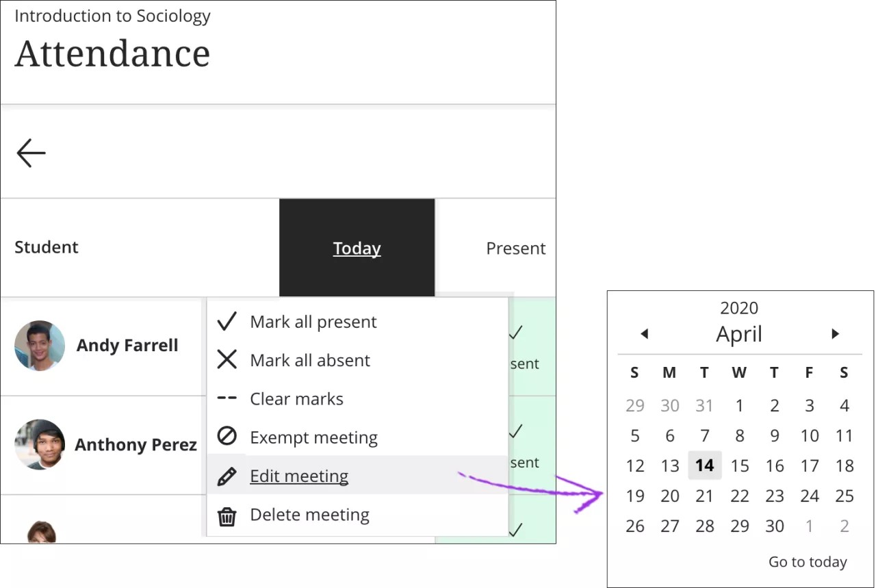The width and height of the screenshot is (876, 588).
Task: Click Andy Farrell's profile photo
Action: pos(40,346)
